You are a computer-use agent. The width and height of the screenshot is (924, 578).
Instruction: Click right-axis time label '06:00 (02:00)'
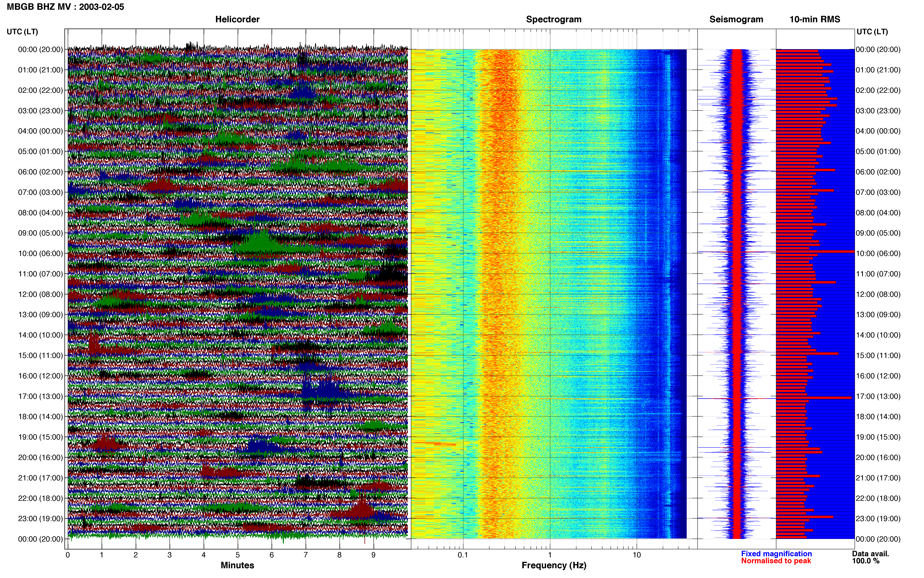(878, 172)
